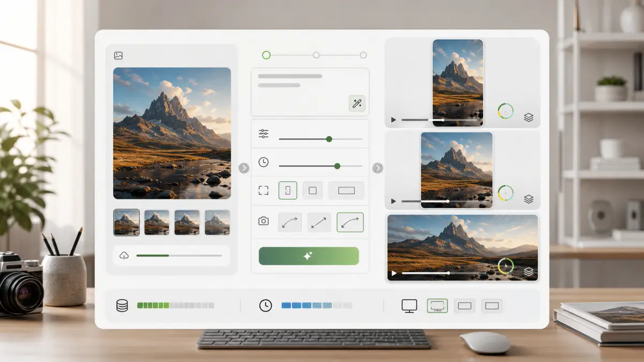Image resolution: width=644 pixels, height=362 pixels.
Task: Click the magic wand enhance prompt icon
Action: pos(357,103)
